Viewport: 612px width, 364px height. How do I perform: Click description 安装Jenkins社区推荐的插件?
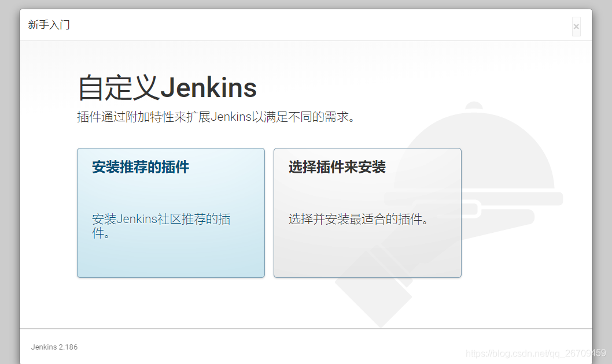click(161, 226)
